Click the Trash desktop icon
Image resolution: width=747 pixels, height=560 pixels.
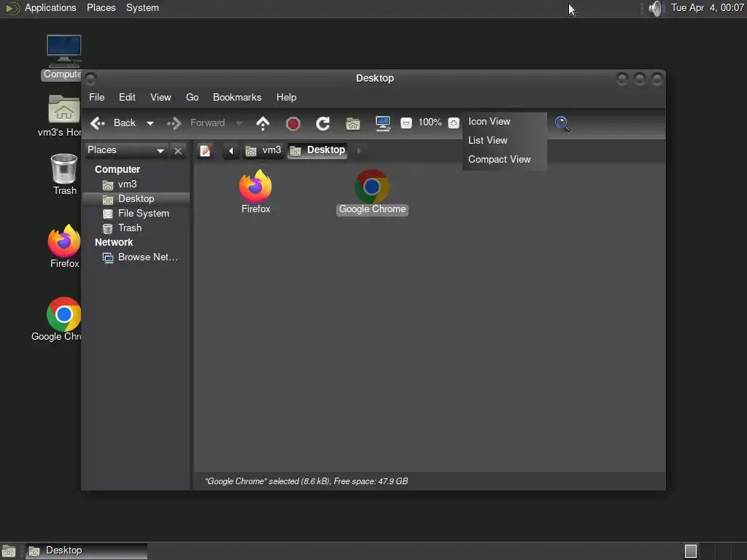tap(64, 174)
